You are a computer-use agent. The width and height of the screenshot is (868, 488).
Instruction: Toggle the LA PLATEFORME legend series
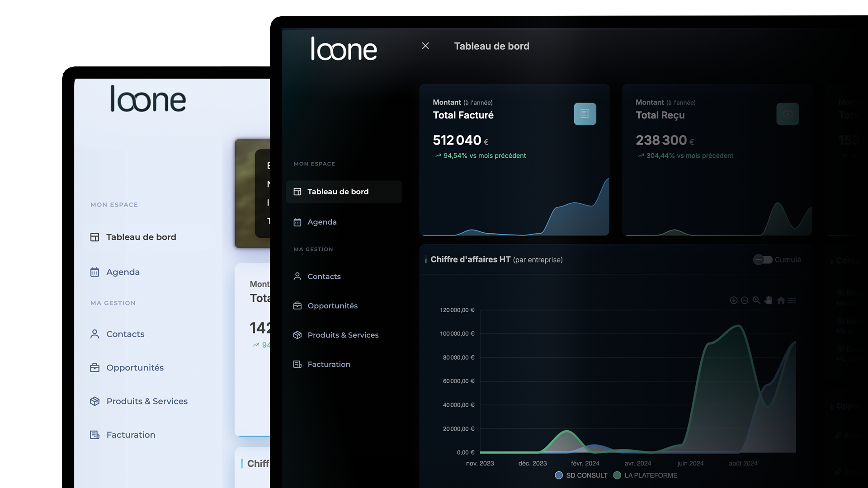[645, 475]
